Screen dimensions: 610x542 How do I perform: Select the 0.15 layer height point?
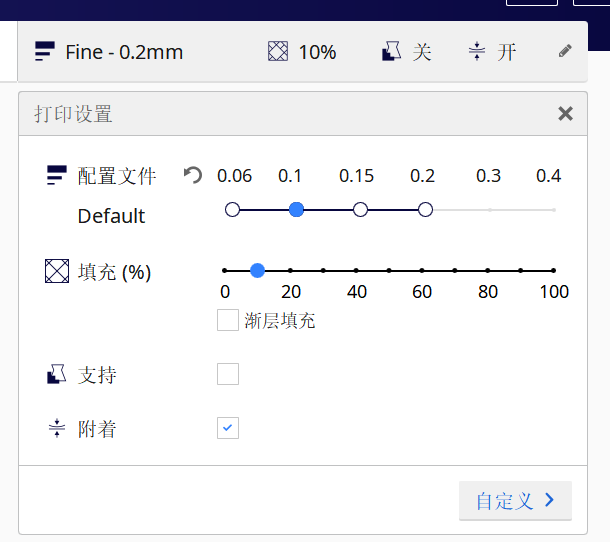(361, 209)
